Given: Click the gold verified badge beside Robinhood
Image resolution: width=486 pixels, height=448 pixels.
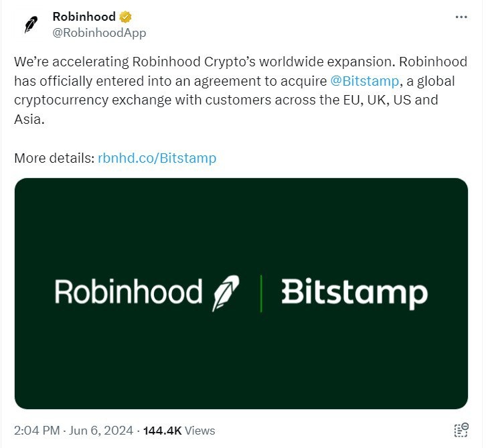Looking at the screenshot, I should 125,17.
